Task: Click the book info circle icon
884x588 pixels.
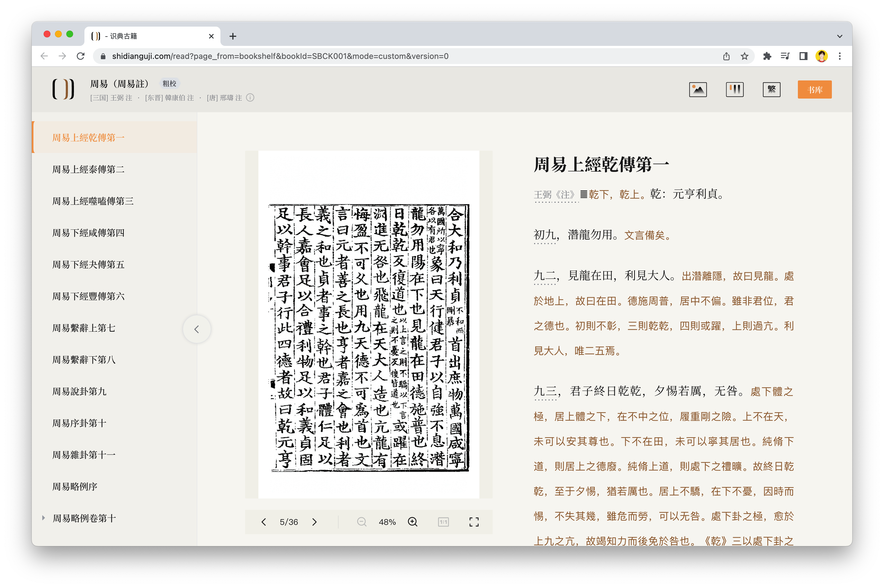Action: (250, 98)
